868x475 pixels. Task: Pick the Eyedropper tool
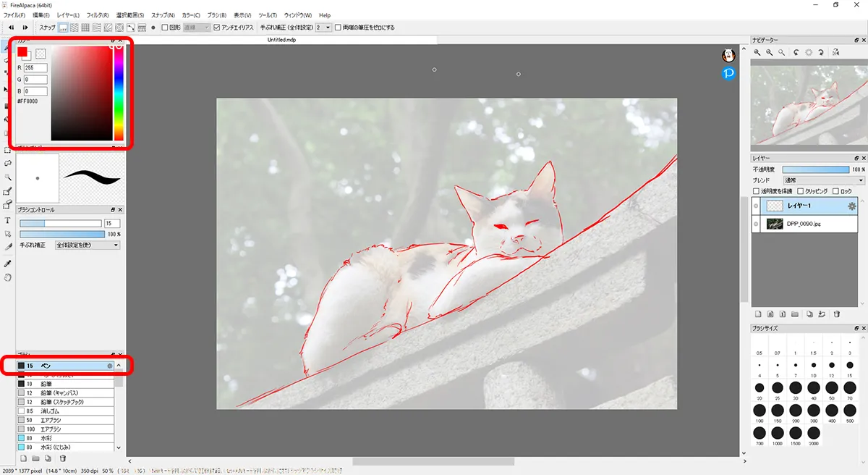coord(7,263)
